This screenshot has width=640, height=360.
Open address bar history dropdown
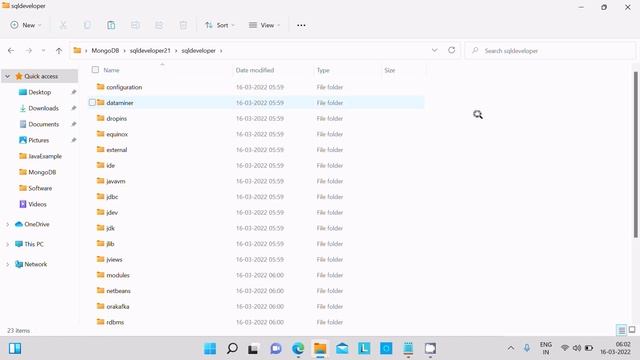[435, 50]
